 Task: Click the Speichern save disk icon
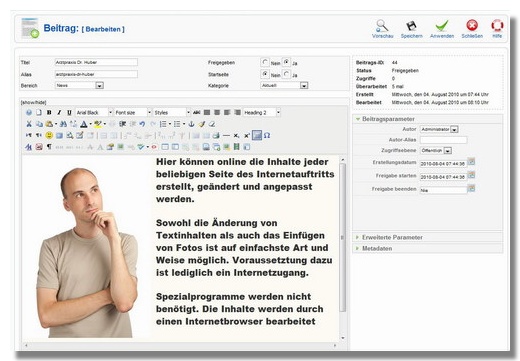[411, 26]
